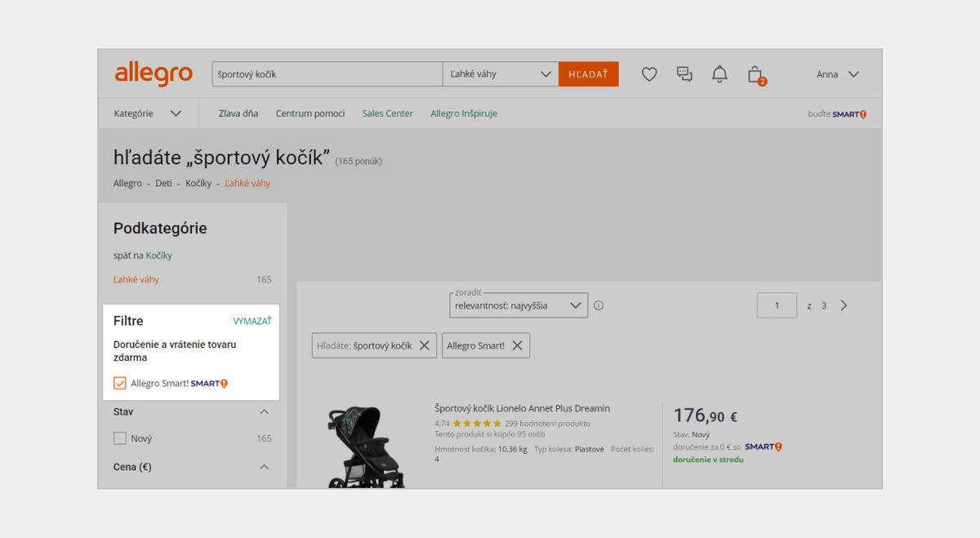Click the 'Doručenie a vrátenie tovaru zdarma' heading
This screenshot has height=538, width=980.
point(175,351)
